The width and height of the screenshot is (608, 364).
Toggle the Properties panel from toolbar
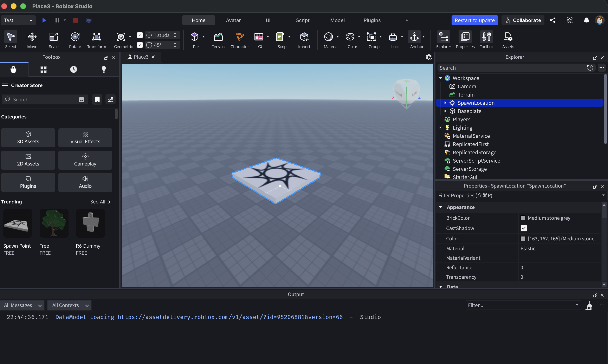point(465,40)
